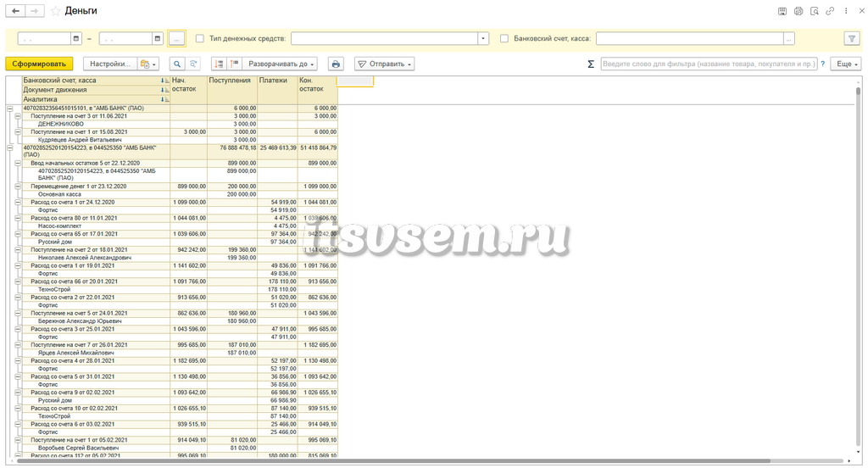
Task: Open calendar for the end date field
Action: click(x=158, y=38)
